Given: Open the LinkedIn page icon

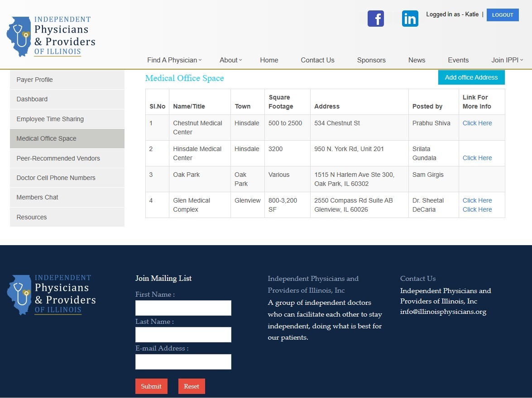Looking at the screenshot, I should [x=410, y=18].
